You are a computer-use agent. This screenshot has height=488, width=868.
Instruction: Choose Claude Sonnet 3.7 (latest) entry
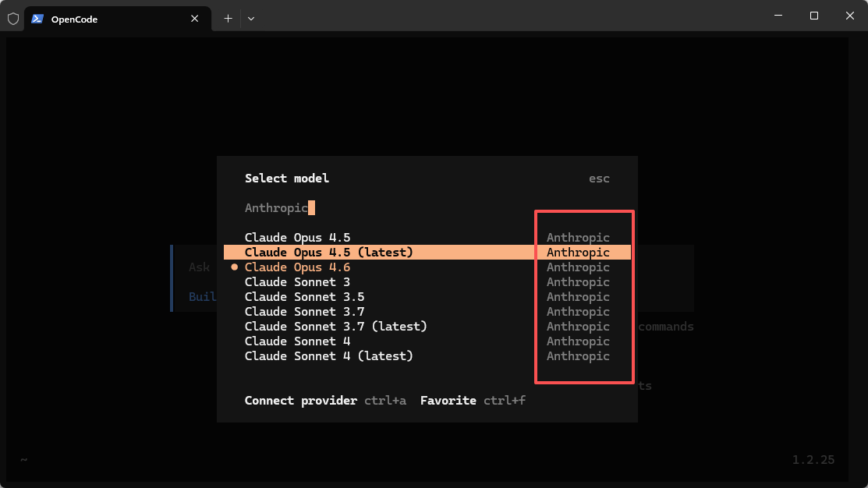coord(427,327)
